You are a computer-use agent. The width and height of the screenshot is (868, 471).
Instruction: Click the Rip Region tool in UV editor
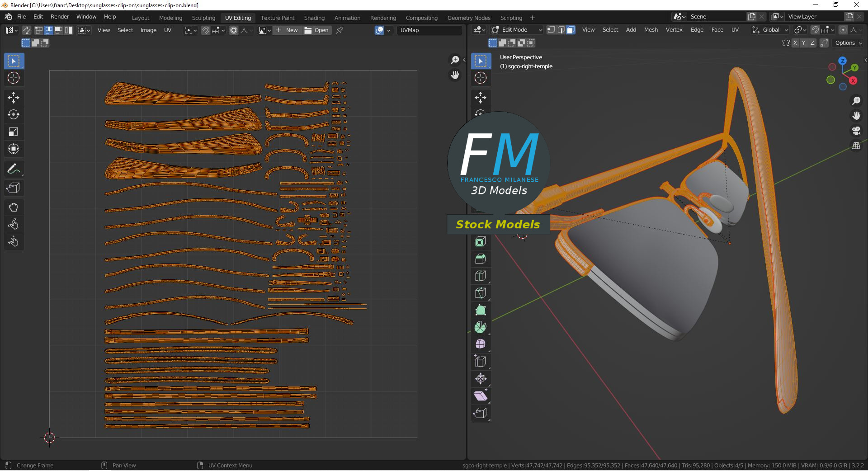tap(14, 188)
